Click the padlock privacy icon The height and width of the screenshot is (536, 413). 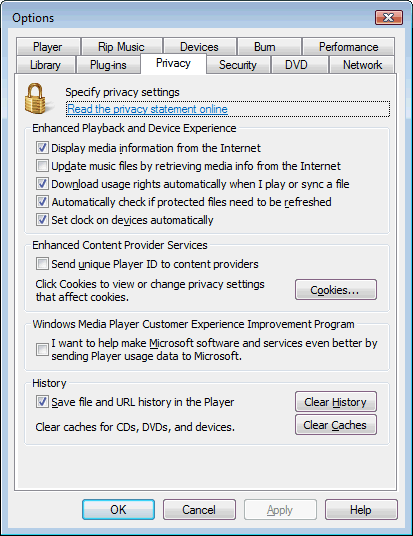point(36,99)
